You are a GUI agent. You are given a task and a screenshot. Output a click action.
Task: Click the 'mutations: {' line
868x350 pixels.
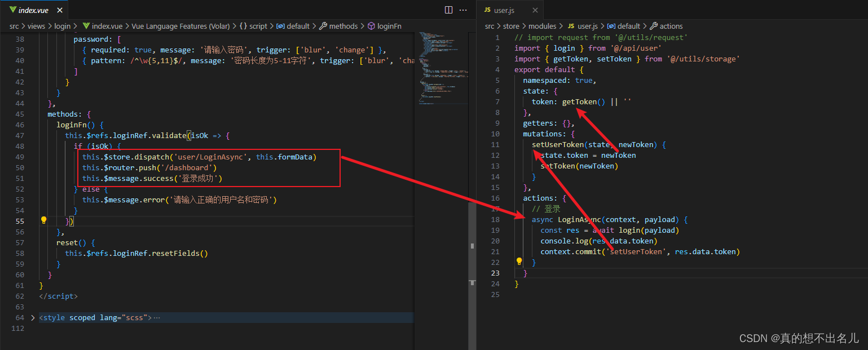click(549, 134)
